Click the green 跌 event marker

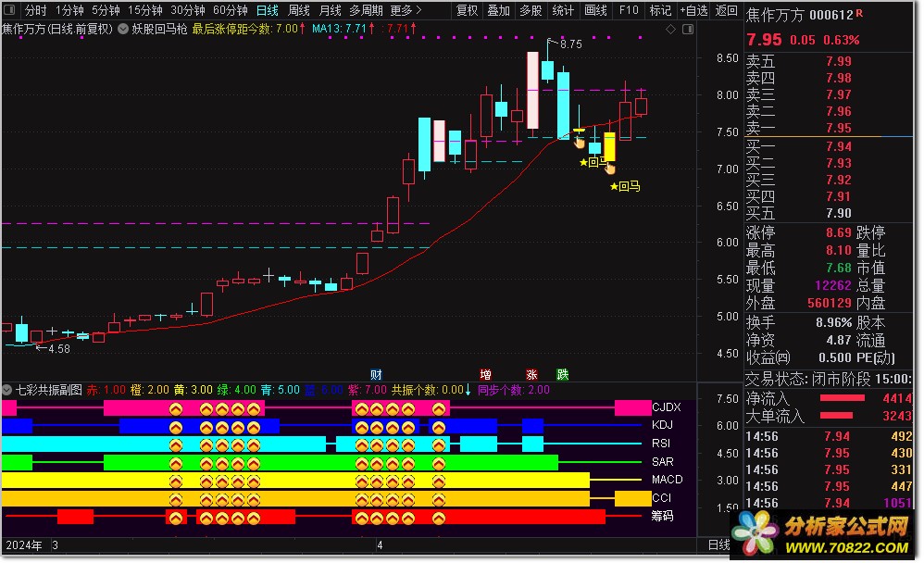tap(563, 374)
